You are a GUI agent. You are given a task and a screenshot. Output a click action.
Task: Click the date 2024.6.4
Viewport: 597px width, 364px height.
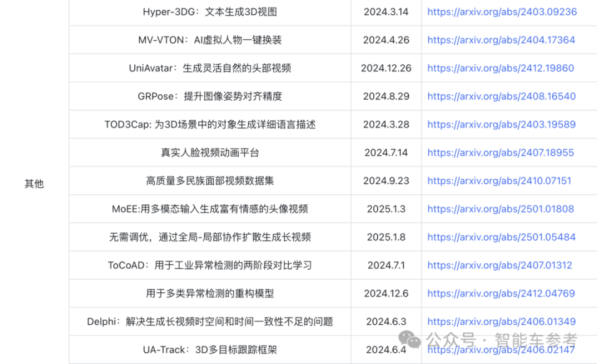coord(386,350)
